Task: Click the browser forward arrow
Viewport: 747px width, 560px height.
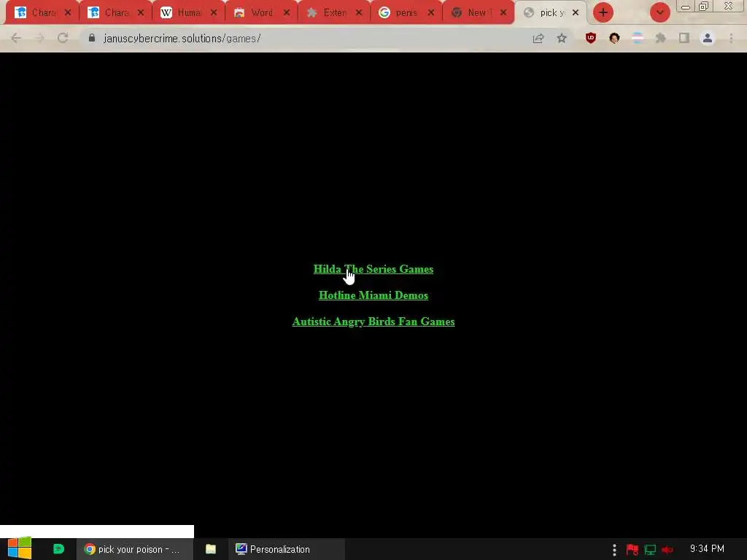Action: click(39, 38)
